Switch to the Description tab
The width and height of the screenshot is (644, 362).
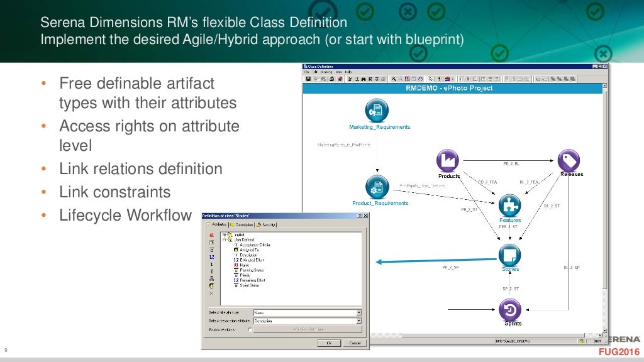pos(242,225)
